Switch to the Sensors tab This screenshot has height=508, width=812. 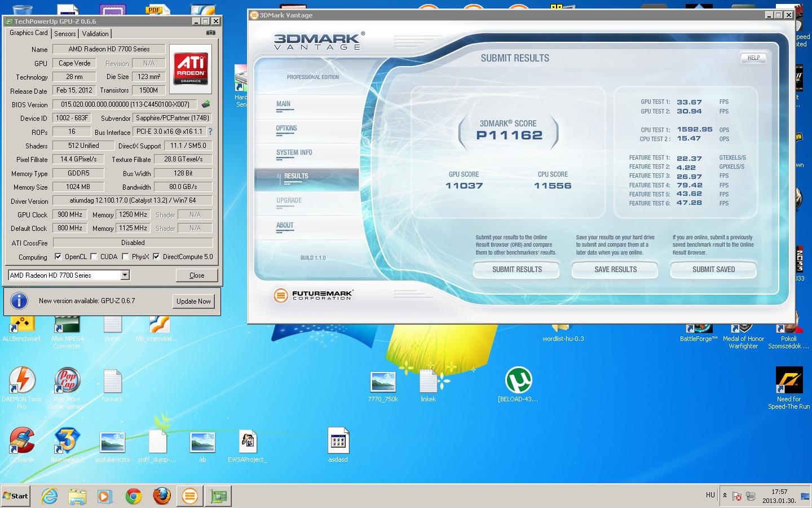(65, 33)
